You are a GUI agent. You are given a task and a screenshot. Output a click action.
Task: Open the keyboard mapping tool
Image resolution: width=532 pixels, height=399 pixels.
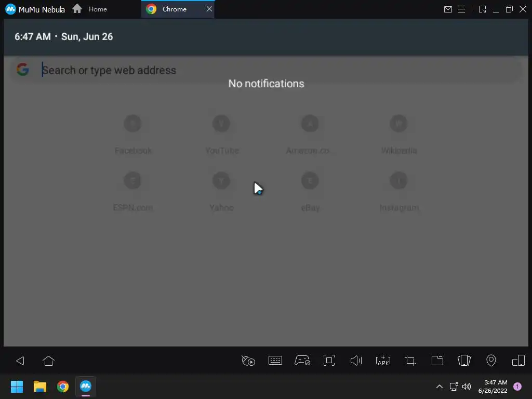[x=275, y=361]
